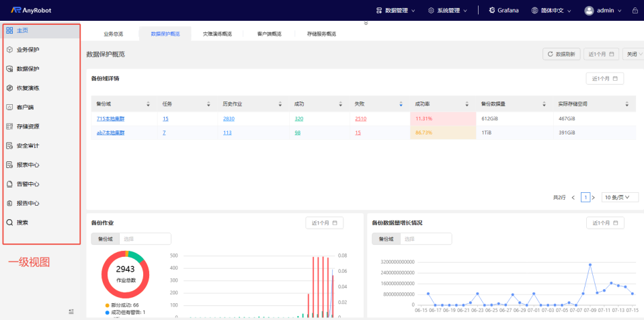Viewport: 644px width, 320px height.
Task: Open the 关闭 auto-refresh dropdown
Action: pyautogui.click(x=633, y=54)
